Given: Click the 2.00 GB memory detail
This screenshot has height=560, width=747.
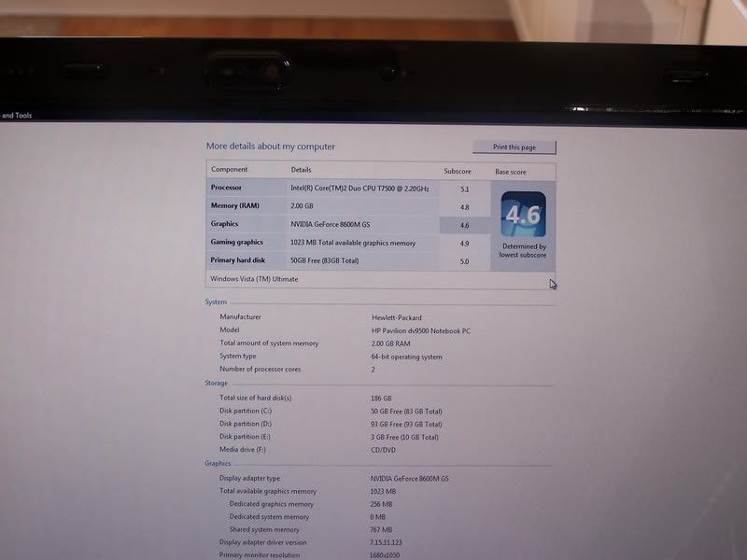Looking at the screenshot, I should pyautogui.click(x=302, y=206).
